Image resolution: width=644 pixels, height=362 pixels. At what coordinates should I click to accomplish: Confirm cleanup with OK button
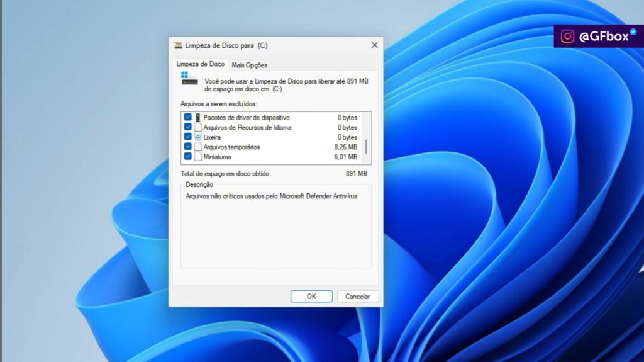[311, 296]
